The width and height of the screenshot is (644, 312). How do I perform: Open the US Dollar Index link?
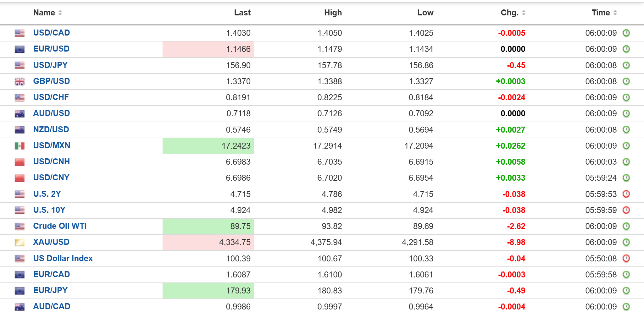click(63, 258)
